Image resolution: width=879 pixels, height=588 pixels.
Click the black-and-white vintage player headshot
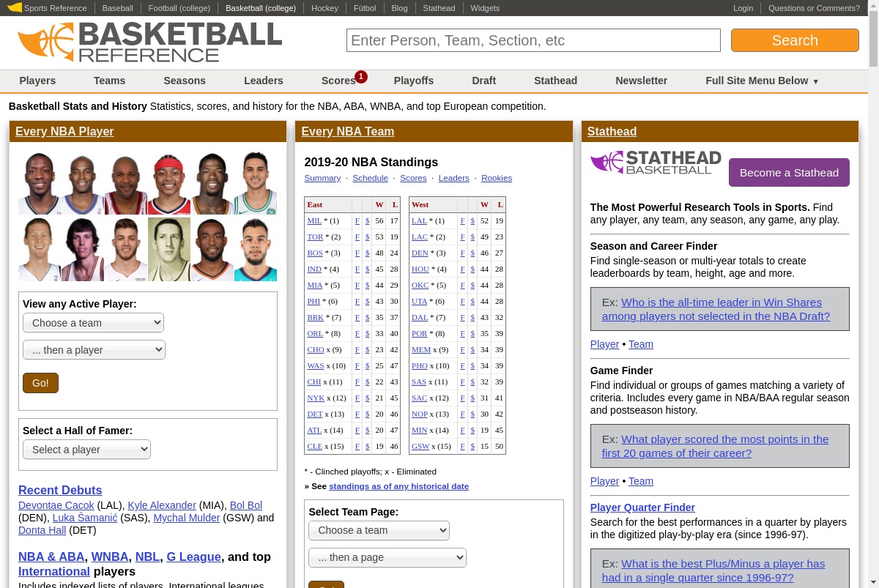click(x=169, y=249)
